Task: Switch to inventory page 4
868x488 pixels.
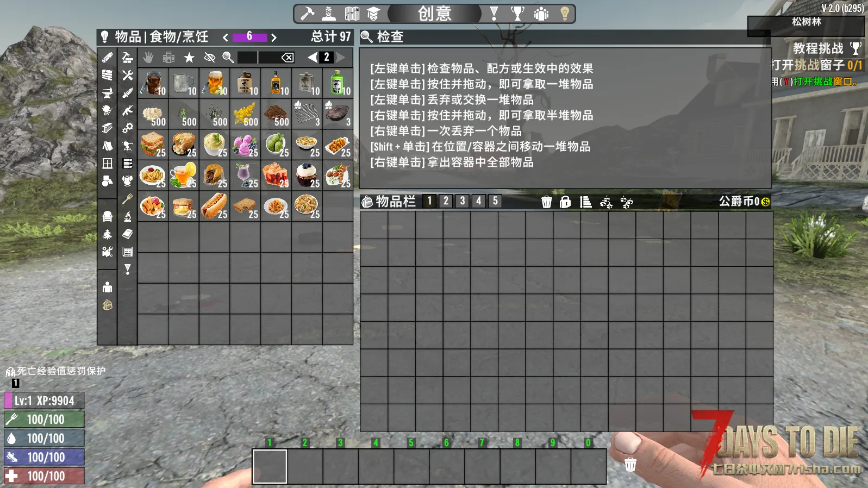Action: (x=478, y=201)
